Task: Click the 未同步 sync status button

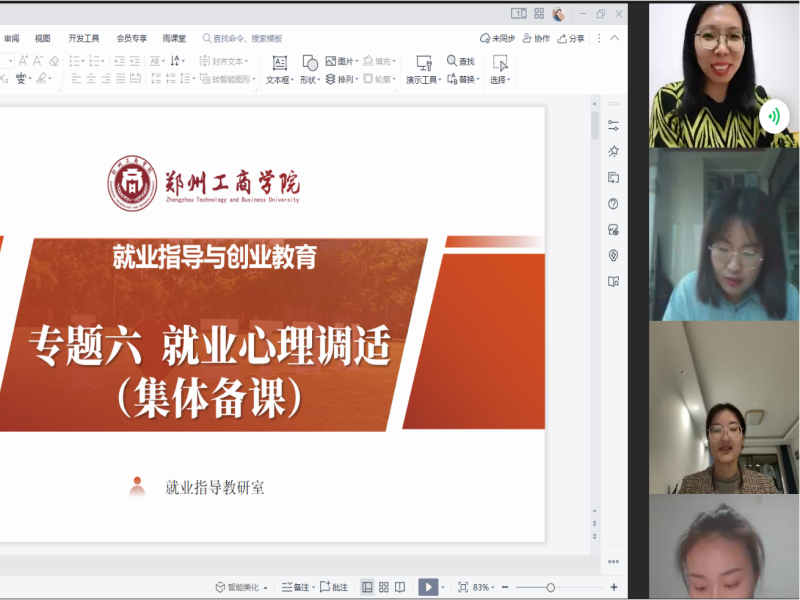Action: 497,38
